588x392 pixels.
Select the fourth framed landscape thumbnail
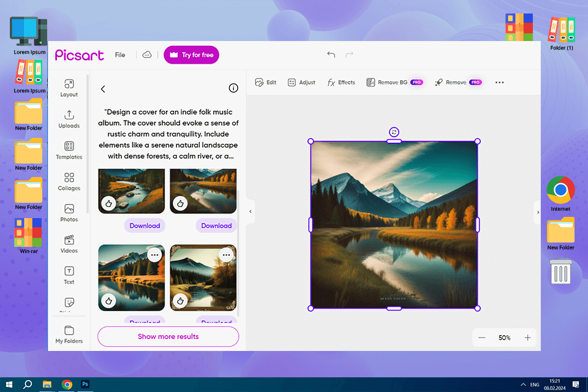point(203,277)
